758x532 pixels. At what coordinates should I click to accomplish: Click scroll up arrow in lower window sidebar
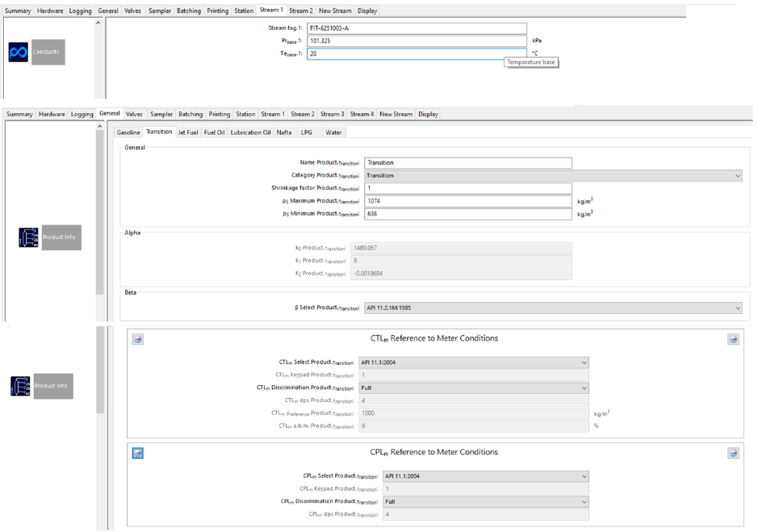click(100, 126)
